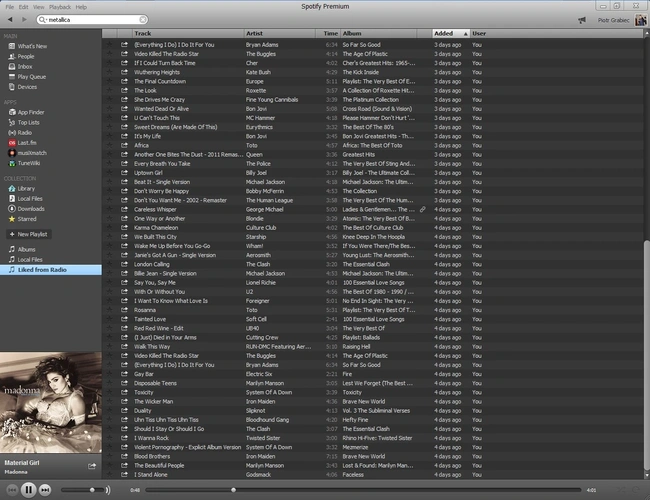Star the track Wuthering Heights
This screenshot has width=650, height=500.
(109, 72)
